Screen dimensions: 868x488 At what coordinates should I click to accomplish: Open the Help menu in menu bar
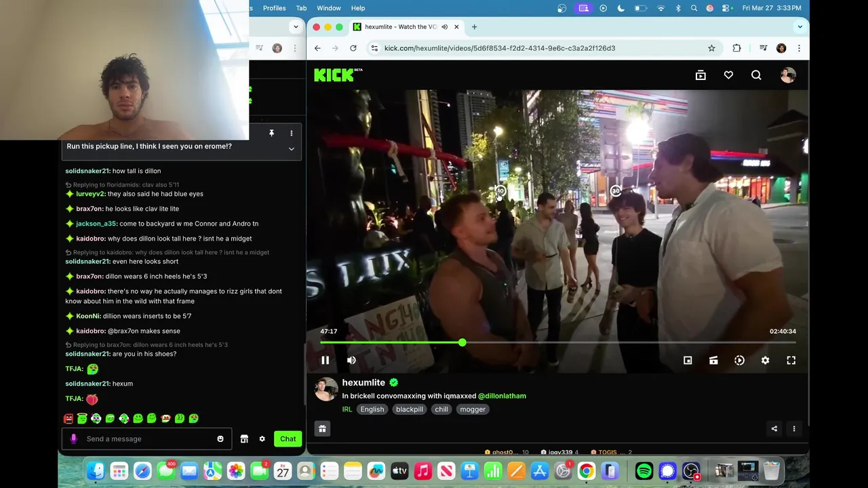(x=358, y=8)
